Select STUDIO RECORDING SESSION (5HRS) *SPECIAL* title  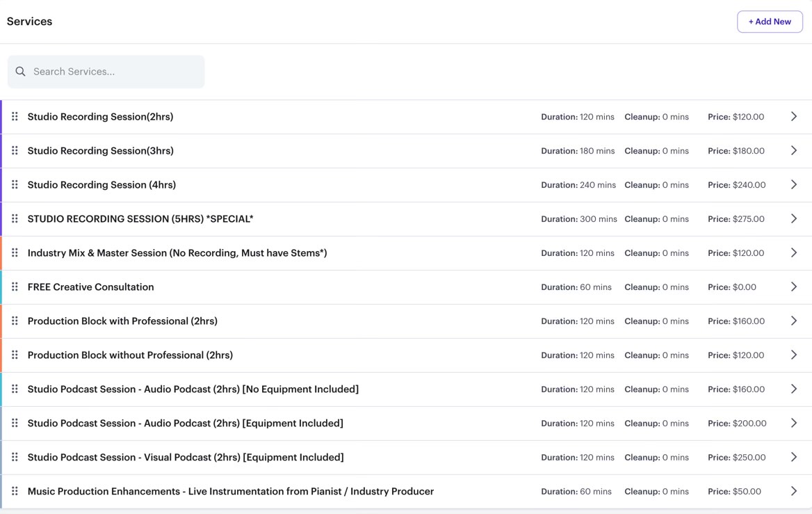(x=140, y=219)
